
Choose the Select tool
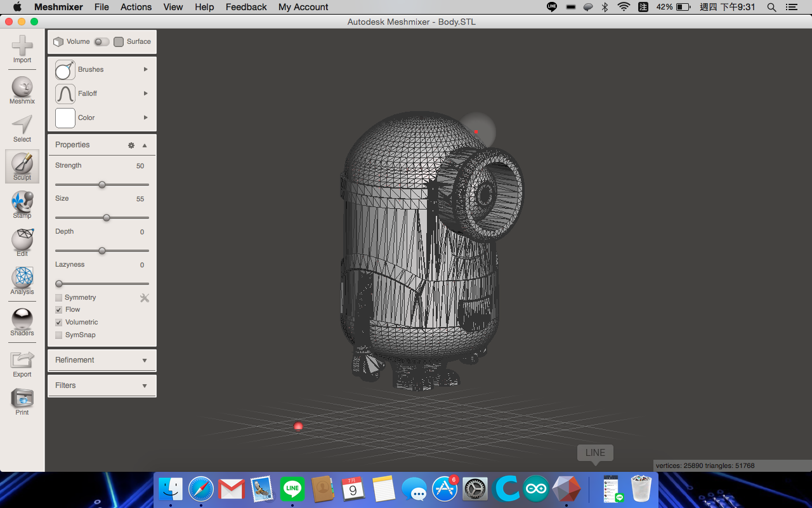point(22,128)
